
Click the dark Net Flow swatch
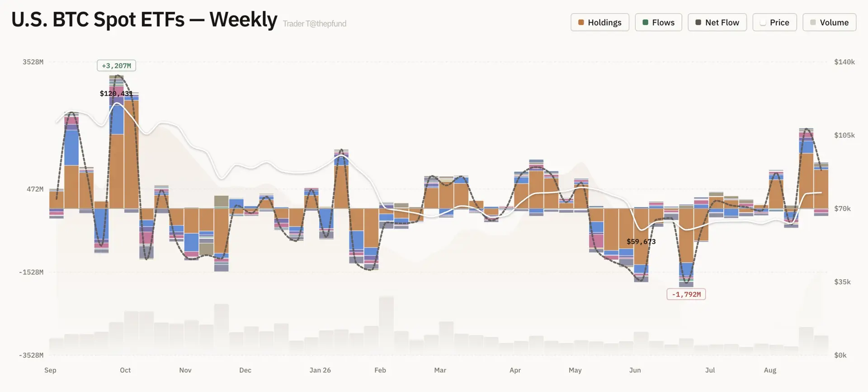[698, 22]
